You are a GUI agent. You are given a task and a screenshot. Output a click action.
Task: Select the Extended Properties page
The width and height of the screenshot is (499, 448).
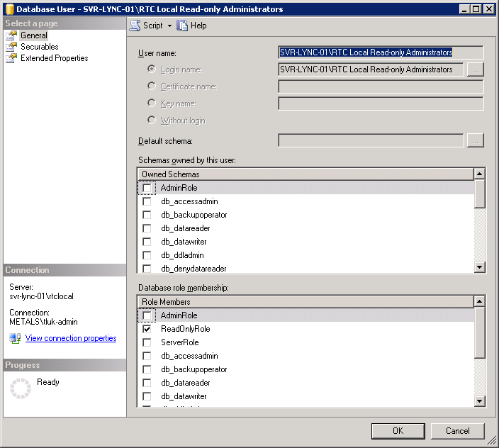pyautogui.click(x=55, y=58)
